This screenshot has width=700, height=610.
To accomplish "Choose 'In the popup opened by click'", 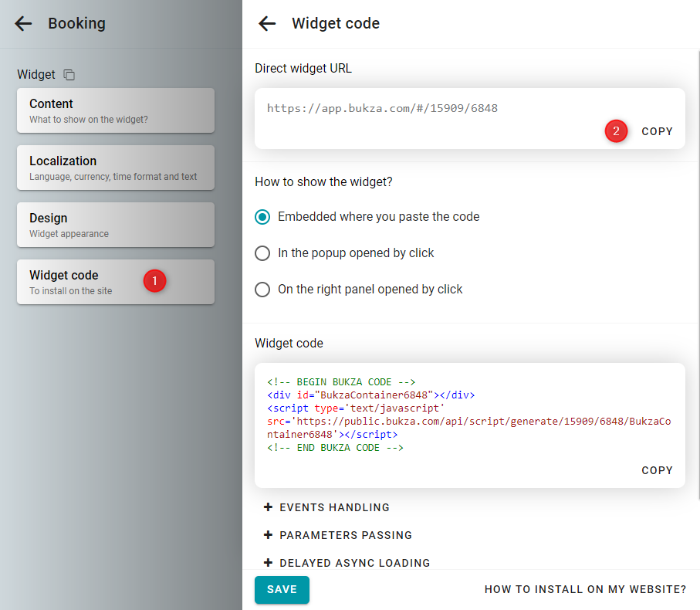I will point(262,253).
